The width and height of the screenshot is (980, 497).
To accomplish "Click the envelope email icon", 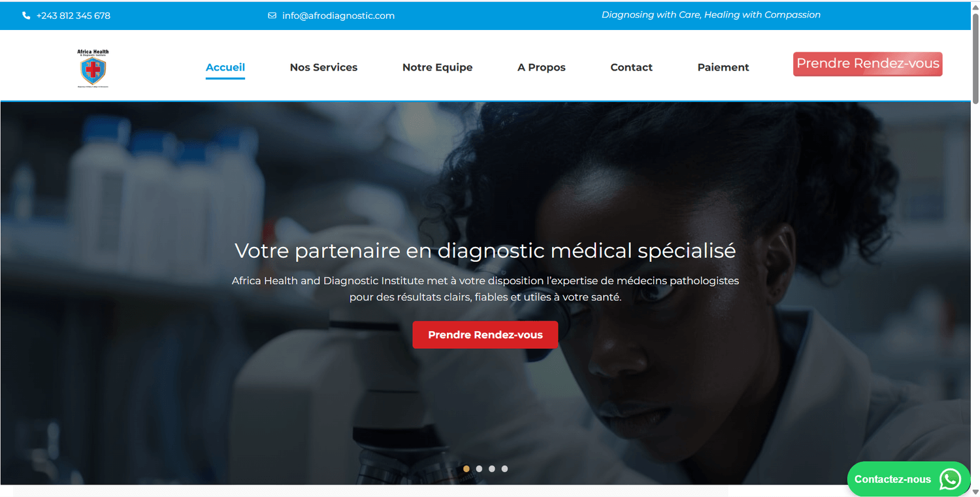I will (x=272, y=16).
